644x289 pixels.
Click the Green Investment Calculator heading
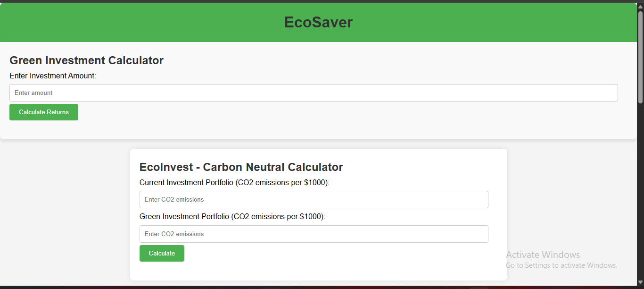click(x=86, y=60)
